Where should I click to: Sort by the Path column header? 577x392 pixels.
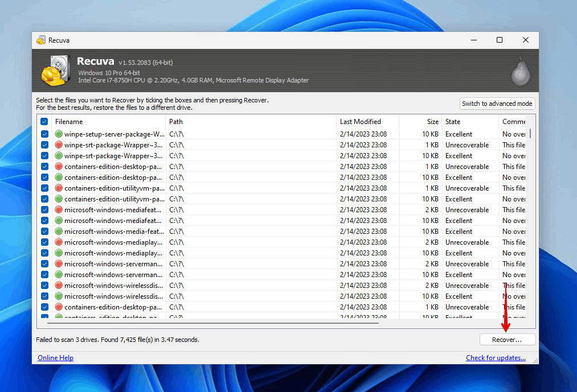point(251,122)
